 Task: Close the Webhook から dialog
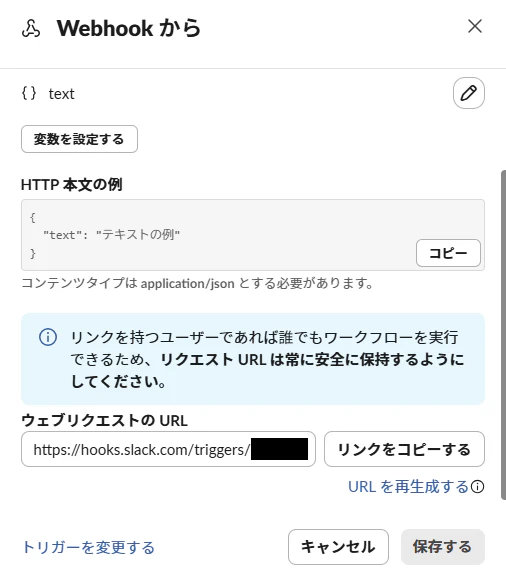coord(475,27)
